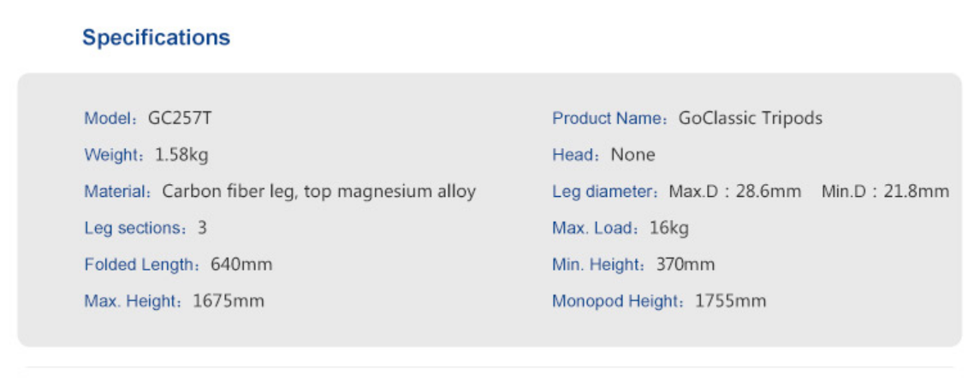Select the 640mm folded length value
The height and width of the screenshot is (381, 980).
point(241,265)
